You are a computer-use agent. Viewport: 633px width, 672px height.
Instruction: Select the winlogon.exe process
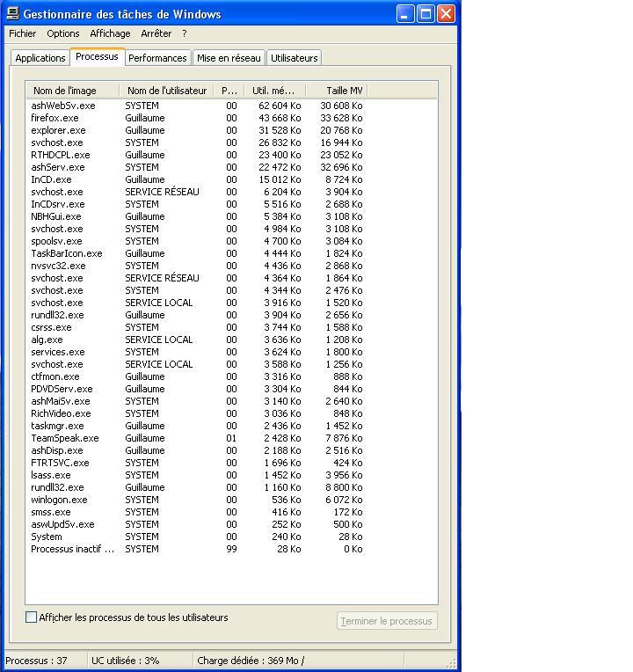(197, 500)
